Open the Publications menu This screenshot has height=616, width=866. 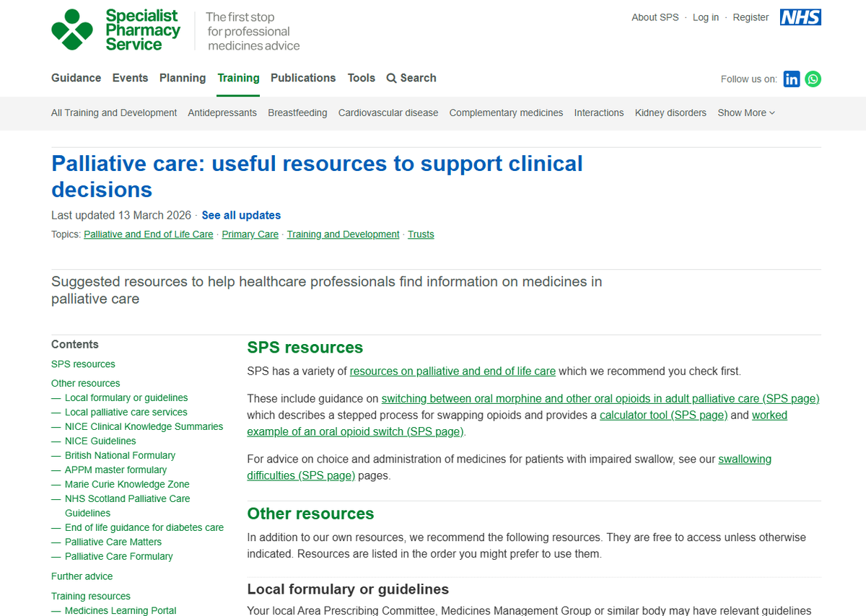[x=303, y=78]
